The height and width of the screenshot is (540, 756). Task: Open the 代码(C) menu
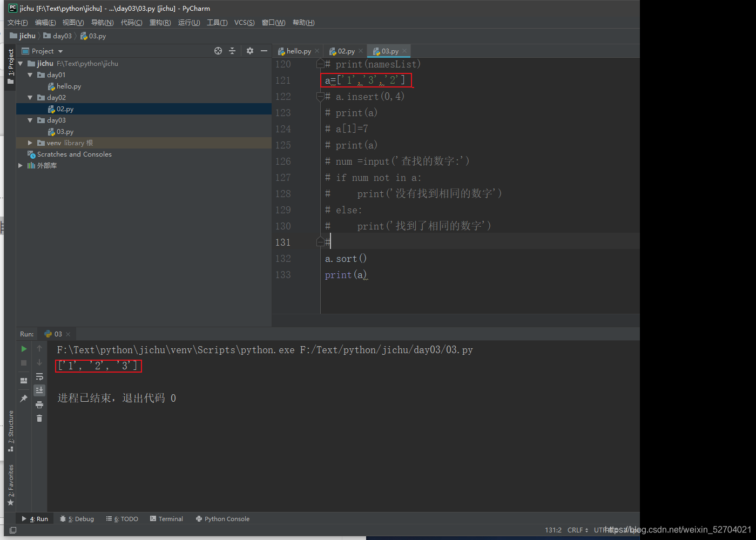(131, 23)
